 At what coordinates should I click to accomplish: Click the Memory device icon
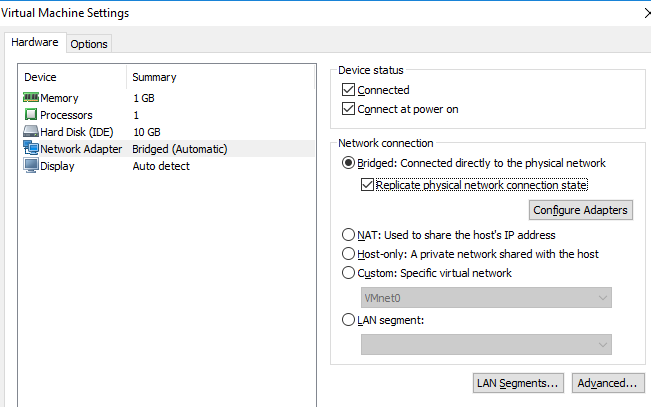click(x=30, y=98)
